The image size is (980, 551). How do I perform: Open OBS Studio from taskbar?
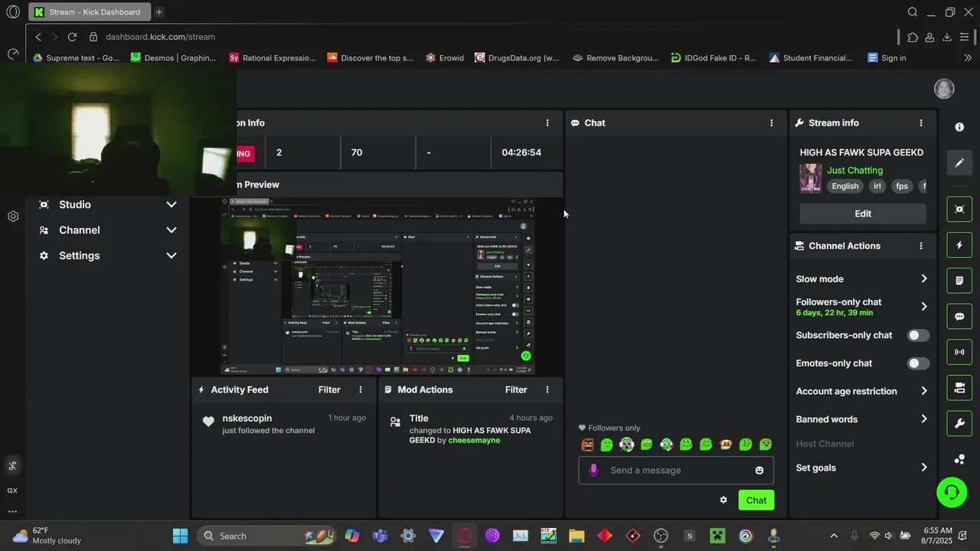661,536
